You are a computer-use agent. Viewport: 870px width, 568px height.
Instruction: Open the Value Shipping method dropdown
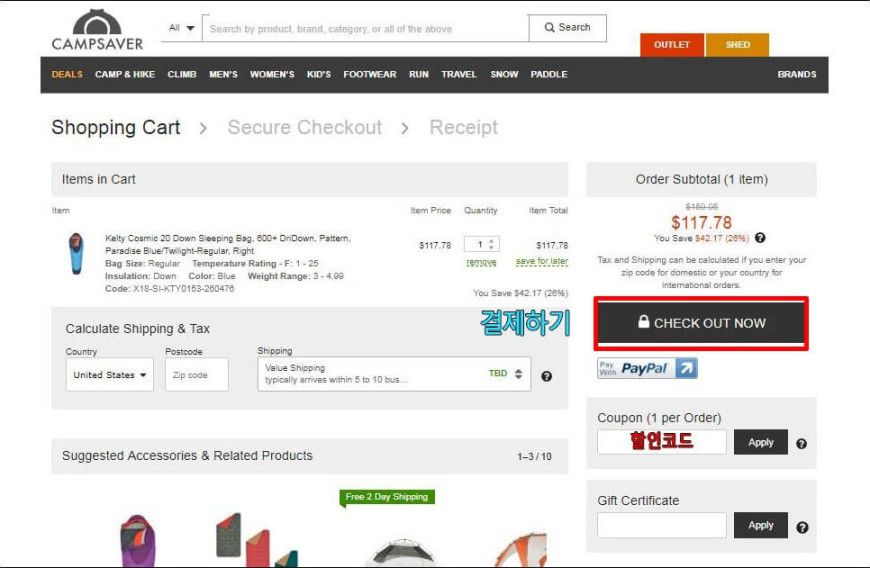click(394, 374)
